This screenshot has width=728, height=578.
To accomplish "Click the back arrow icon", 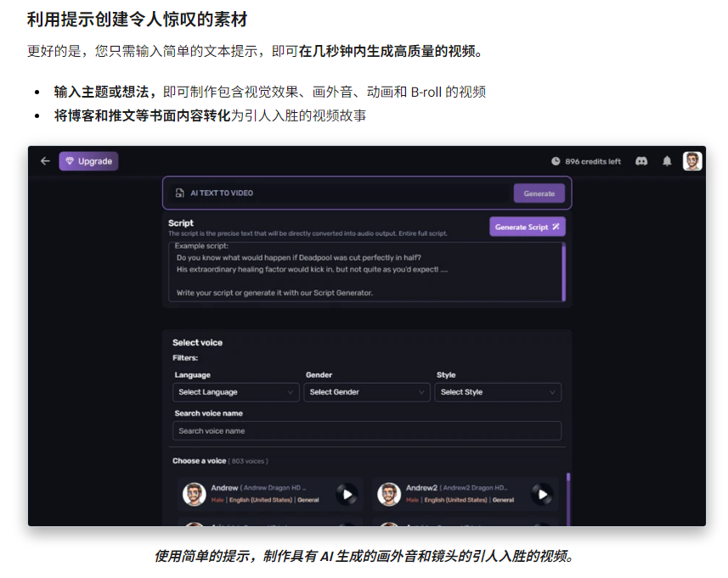I will [x=45, y=161].
